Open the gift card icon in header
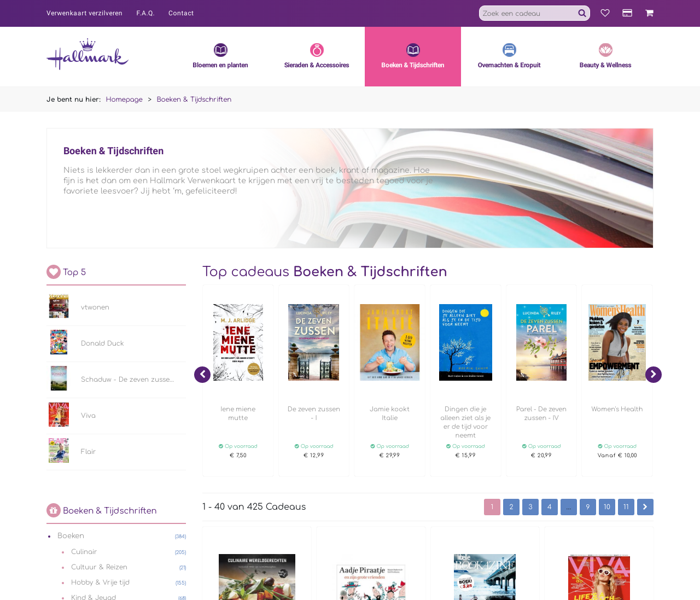Image resolution: width=700 pixels, height=600 pixels. click(627, 13)
